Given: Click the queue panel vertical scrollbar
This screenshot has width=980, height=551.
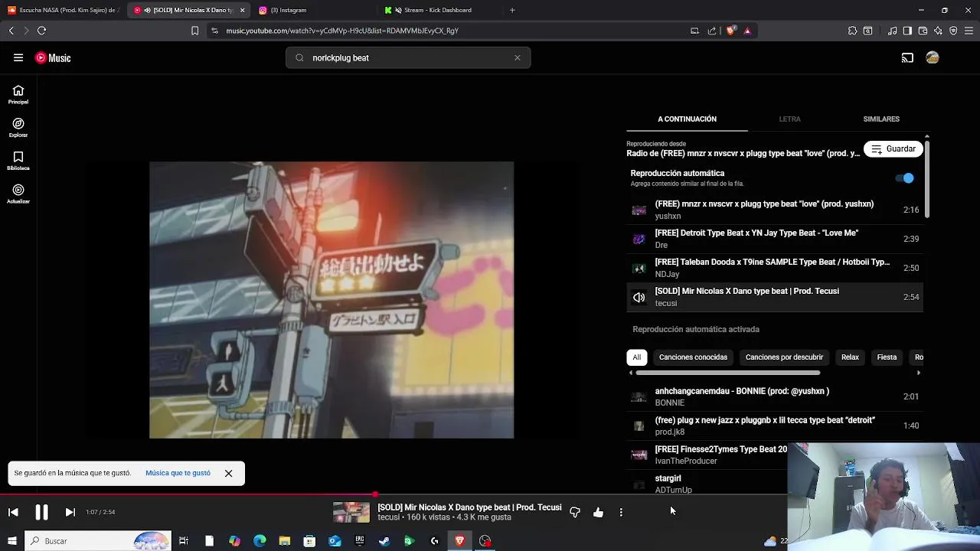Looking at the screenshot, I should pos(927,178).
